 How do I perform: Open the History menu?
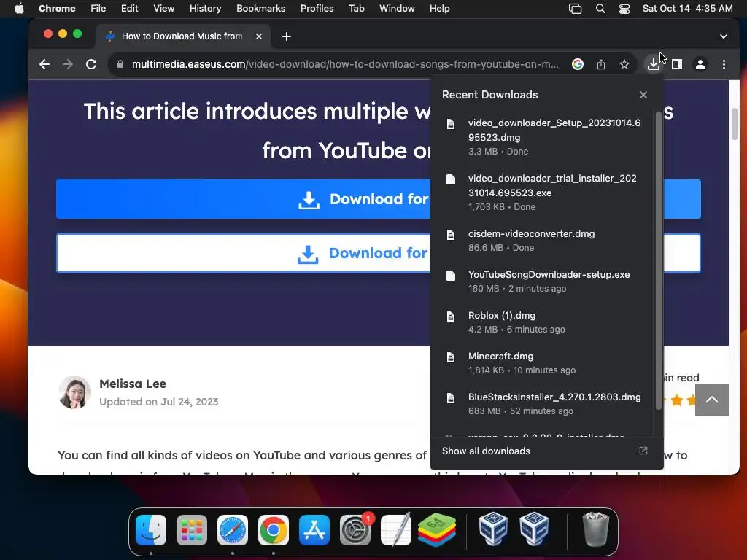(205, 9)
